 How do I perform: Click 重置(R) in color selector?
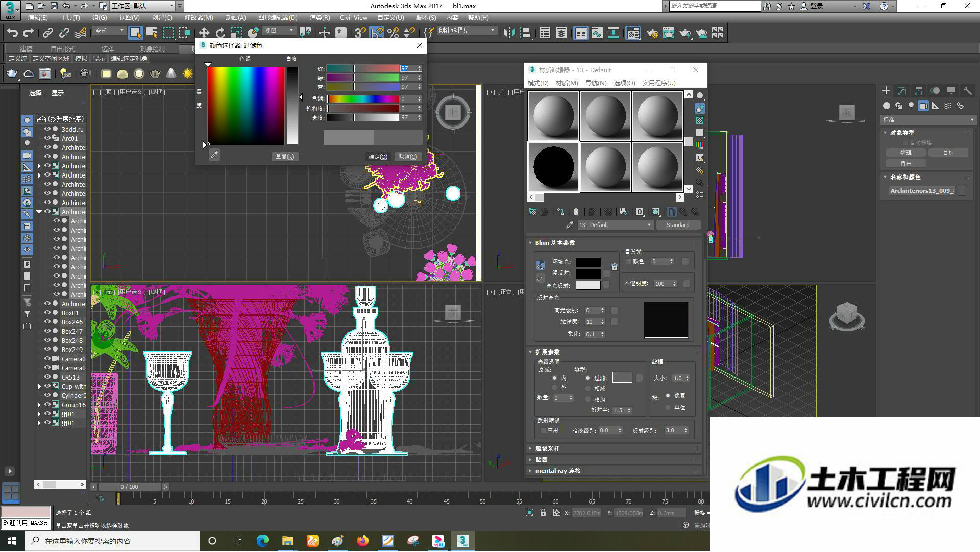tap(285, 157)
